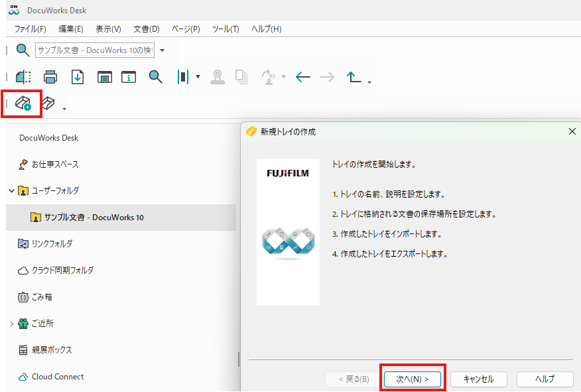Click the DocuWorks app logo in title bar
The height and width of the screenshot is (392, 581).
pyautogui.click(x=14, y=10)
